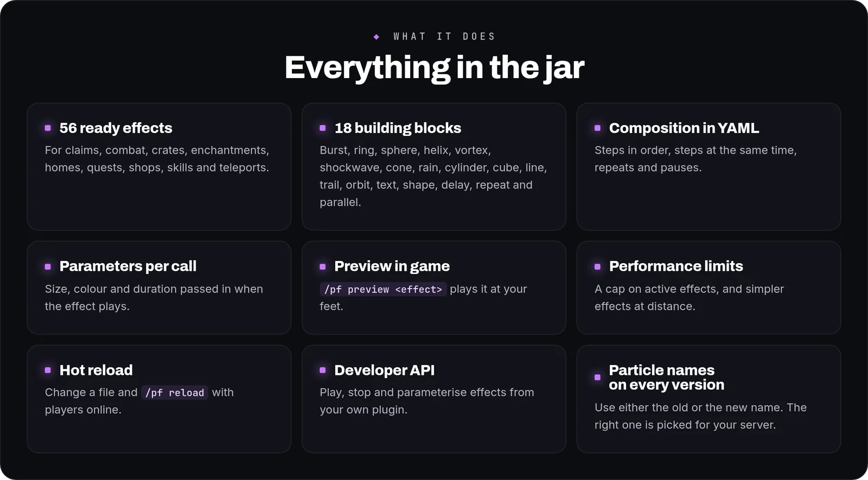
Task: Click the Everything in the jar heading
Action: pyautogui.click(x=435, y=68)
